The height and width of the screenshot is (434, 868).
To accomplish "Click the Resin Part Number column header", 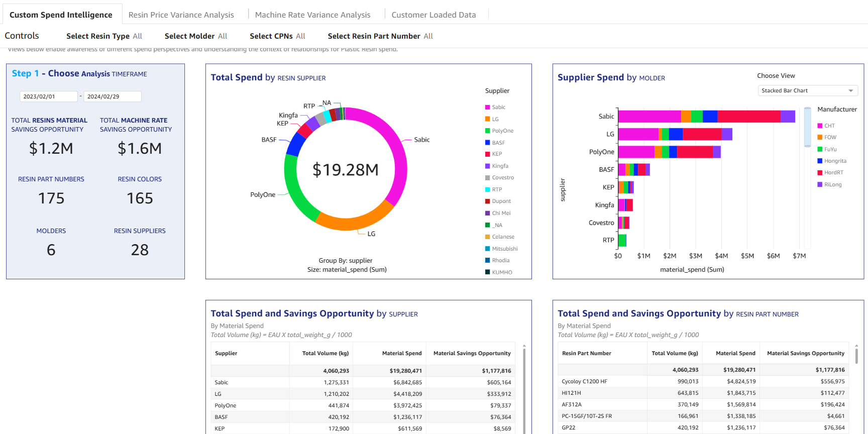I will pyautogui.click(x=586, y=354).
